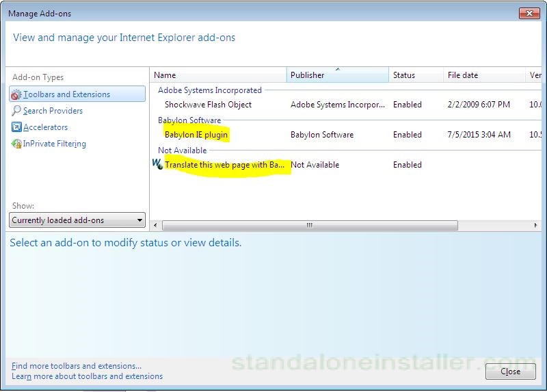The image size is (547, 392).
Task: Click the Not Available group header
Action: point(182,151)
